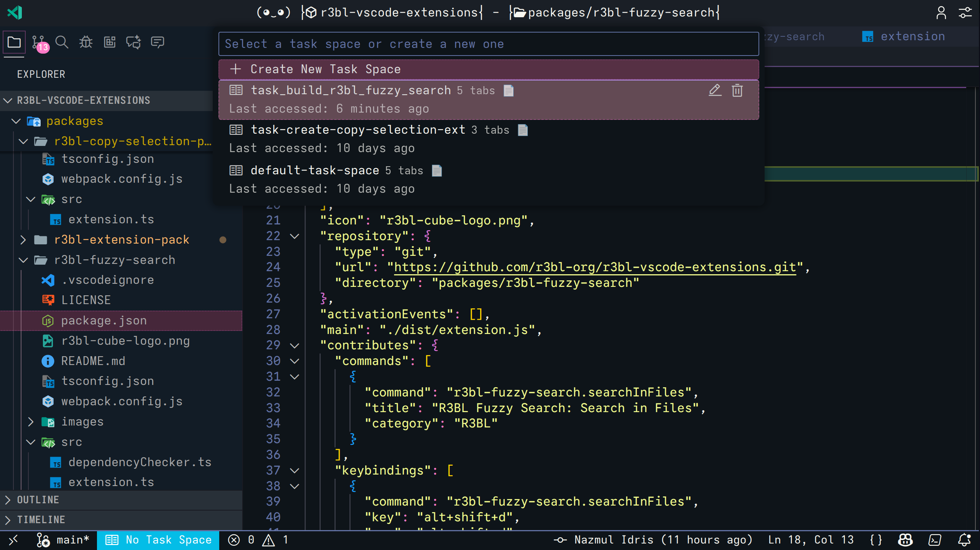Open the Copilot Chat view

point(133,41)
